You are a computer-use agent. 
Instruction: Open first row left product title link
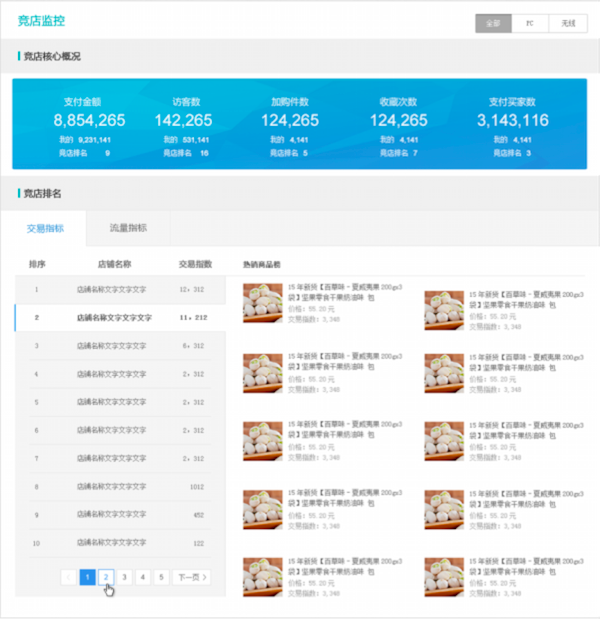pyautogui.click(x=345, y=292)
